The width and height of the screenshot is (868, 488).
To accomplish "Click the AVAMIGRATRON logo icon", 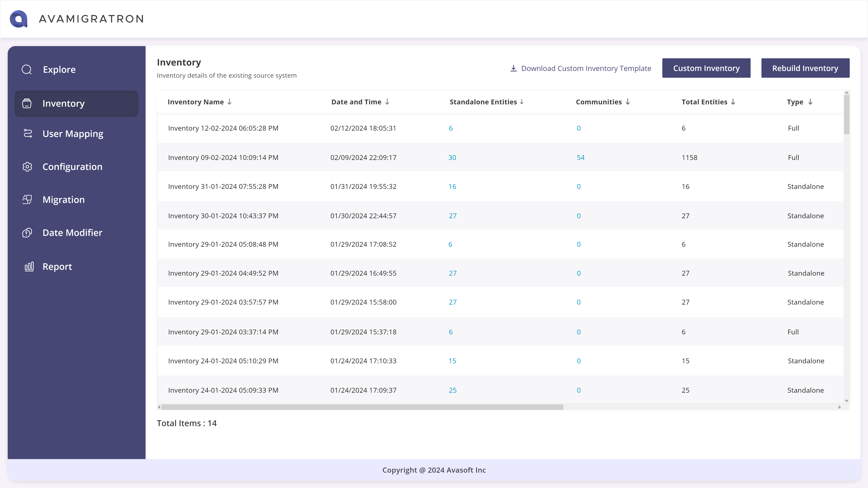I will tap(19, 19).
